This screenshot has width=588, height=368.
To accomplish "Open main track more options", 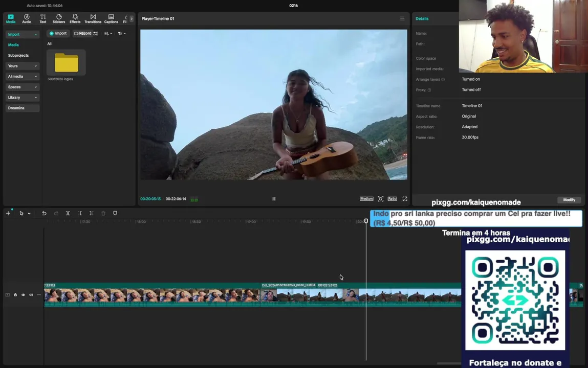I will (39, 295).
